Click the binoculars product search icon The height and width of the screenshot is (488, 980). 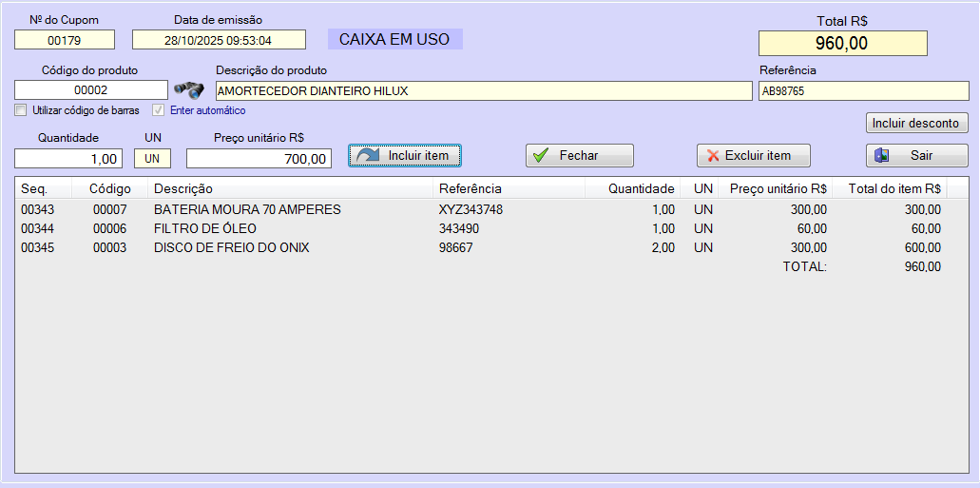point(188,90)
